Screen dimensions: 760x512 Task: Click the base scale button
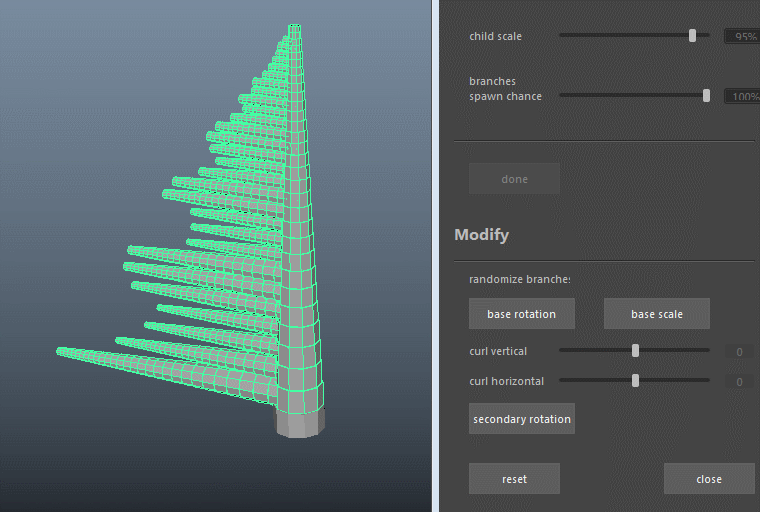pyautogui.click(x=656, y=314)
